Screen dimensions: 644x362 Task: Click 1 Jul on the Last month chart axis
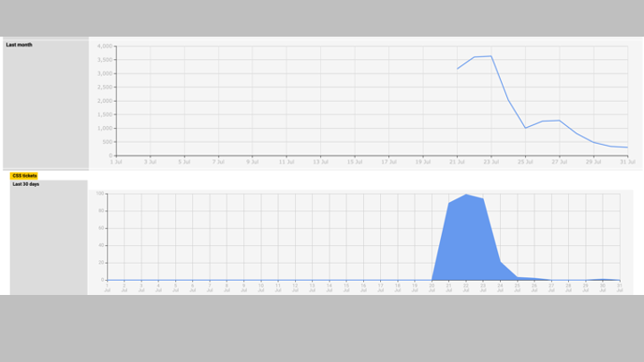click(x=116, y=162)
